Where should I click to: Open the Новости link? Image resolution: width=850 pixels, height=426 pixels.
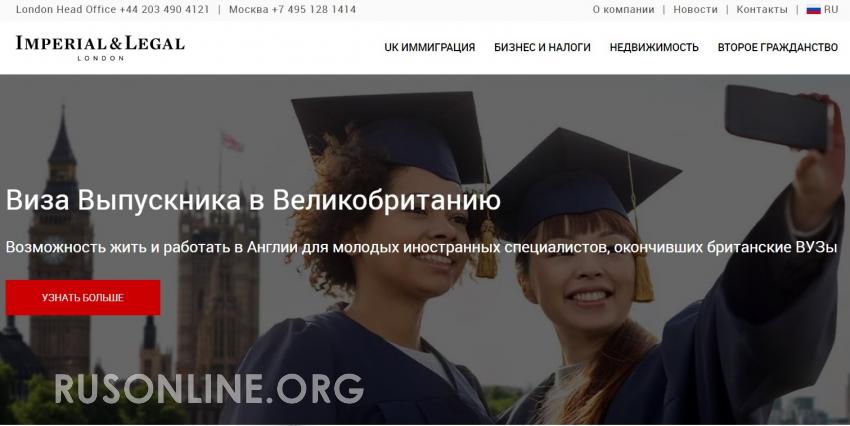pos(695,10)
